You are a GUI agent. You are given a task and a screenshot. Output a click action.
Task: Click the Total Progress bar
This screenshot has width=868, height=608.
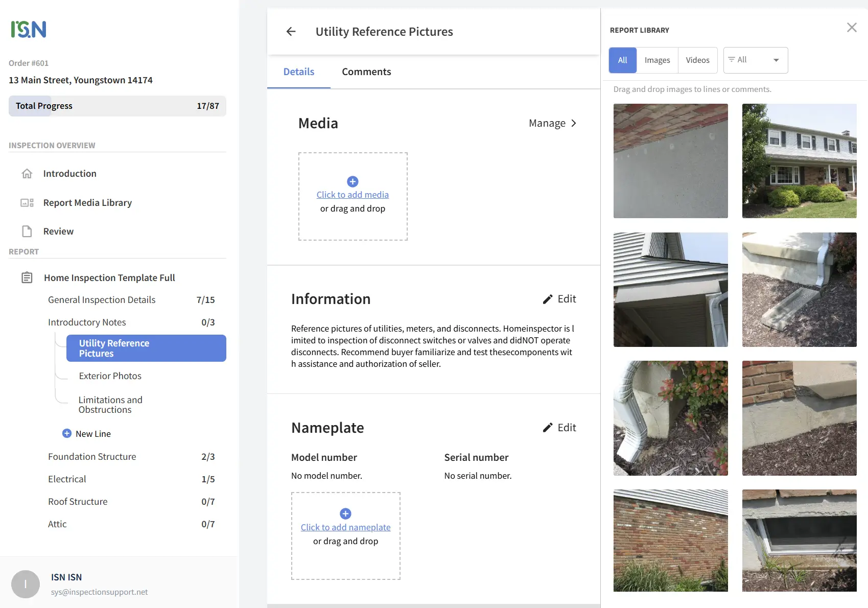tap(118, 106)
